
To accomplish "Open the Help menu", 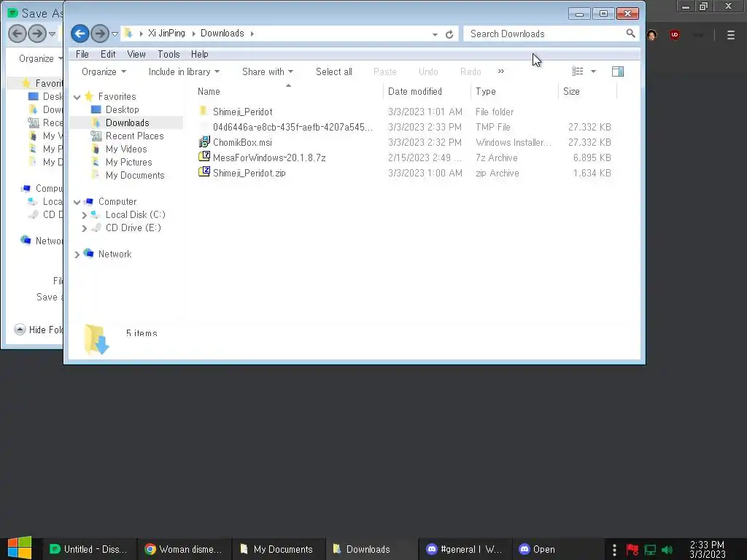I will 199,54.
